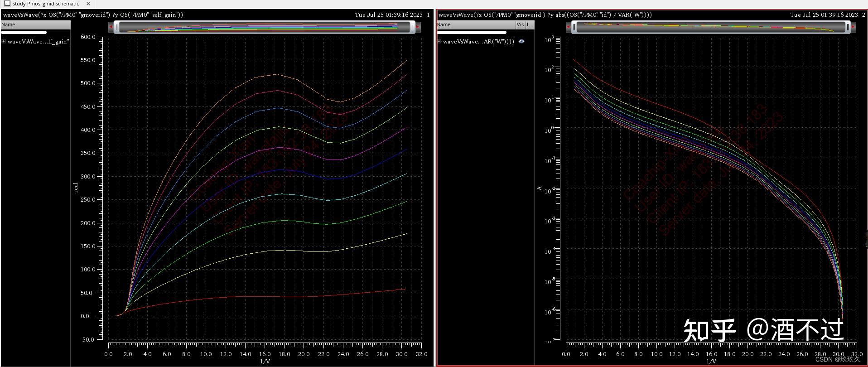868x367 pixels.
Task: Click the L column header in right legend
Action: coord(528,24)
